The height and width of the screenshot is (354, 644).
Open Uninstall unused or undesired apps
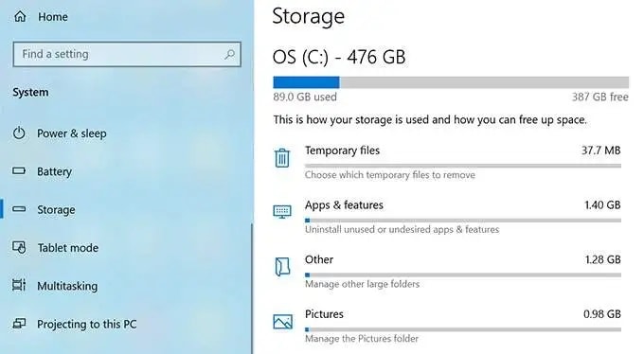(402, 229)
